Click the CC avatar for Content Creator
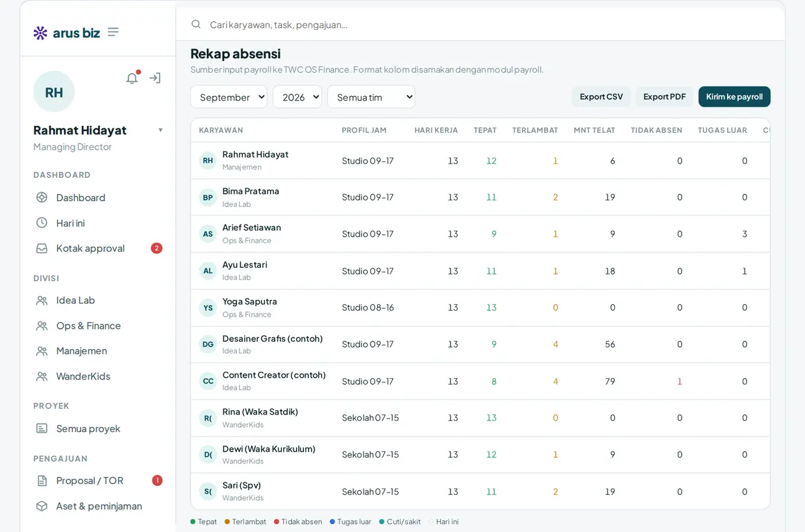Viewport: 805px width, 532px height. (208, 381)
